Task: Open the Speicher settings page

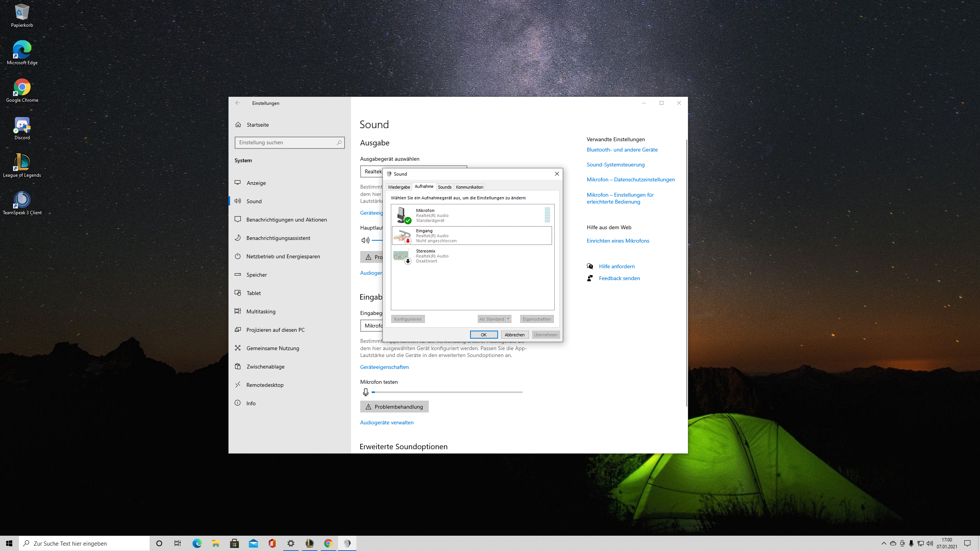Action: click(256, 274)
